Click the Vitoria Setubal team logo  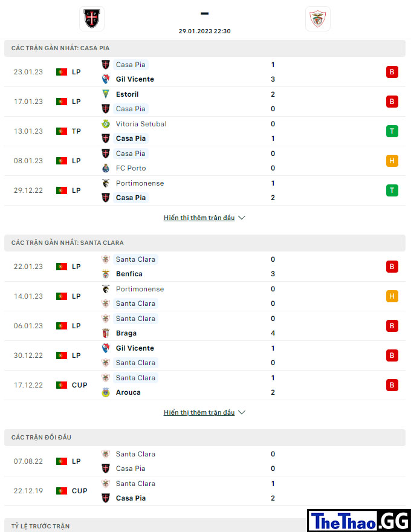click(106, 124)
